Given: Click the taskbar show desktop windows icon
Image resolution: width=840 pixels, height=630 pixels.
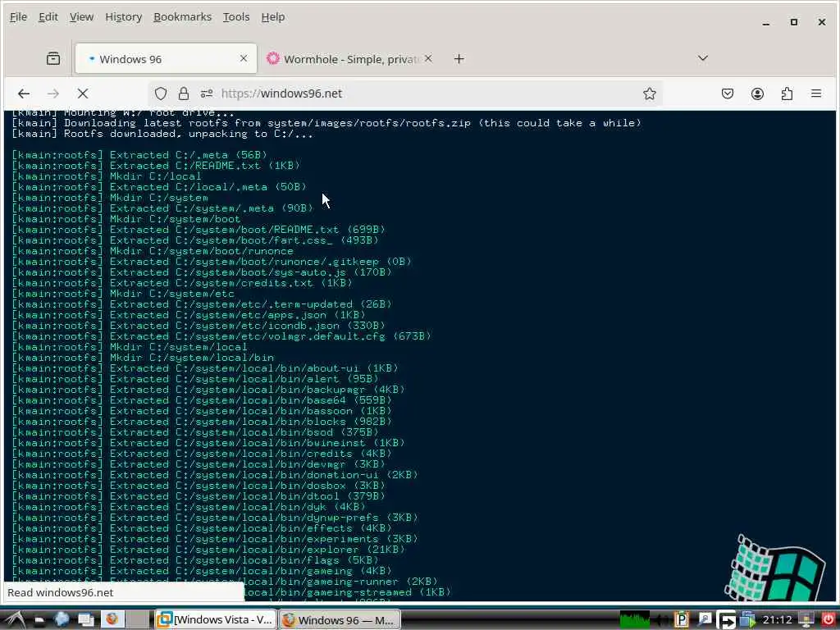Looking at the screenshot, I should point(86,620).
